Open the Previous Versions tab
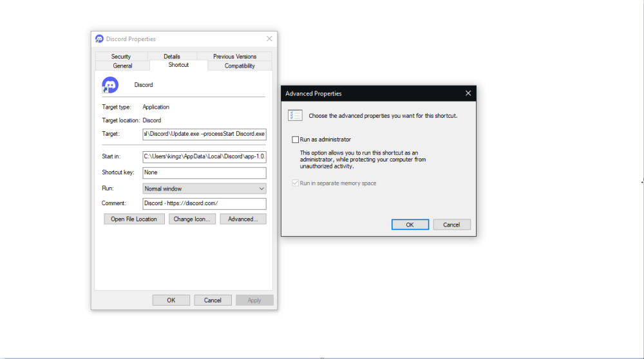This screenshot has width=644, height=359. coord(234,57)
